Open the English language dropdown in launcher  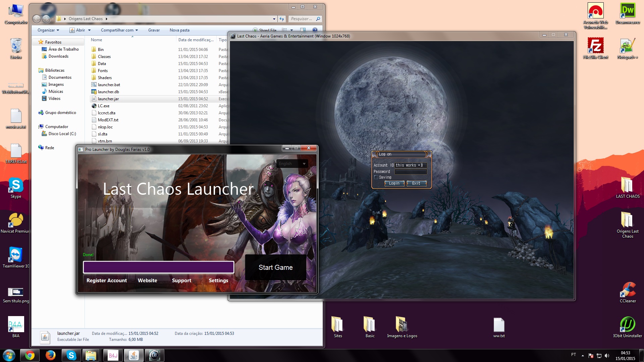click(x=292, y=164)
